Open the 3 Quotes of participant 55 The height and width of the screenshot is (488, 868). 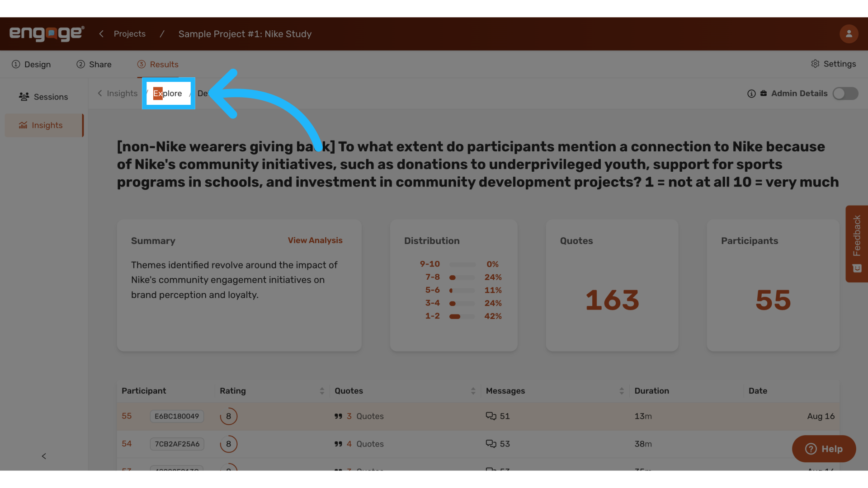coord(359,416)
